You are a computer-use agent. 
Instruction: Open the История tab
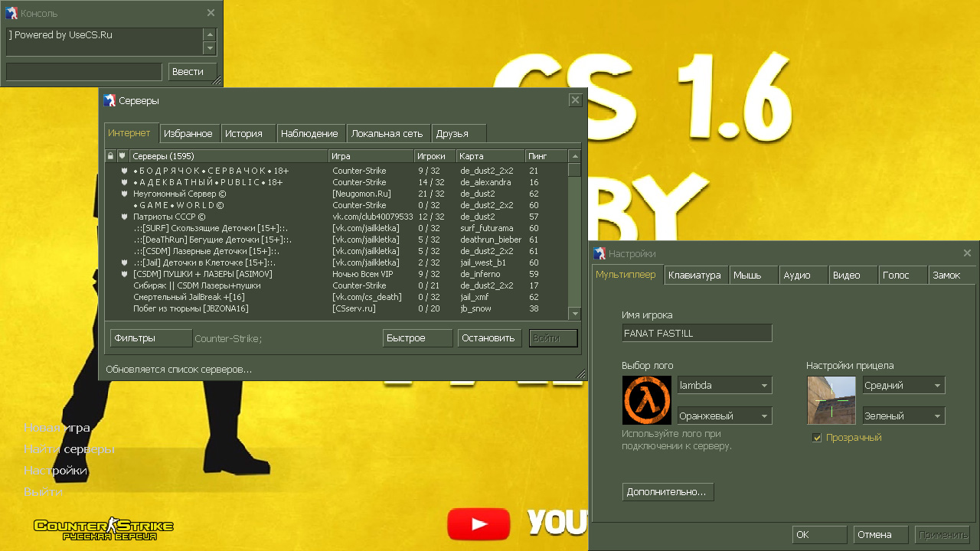pyautogui.click(x=248, y=134)
